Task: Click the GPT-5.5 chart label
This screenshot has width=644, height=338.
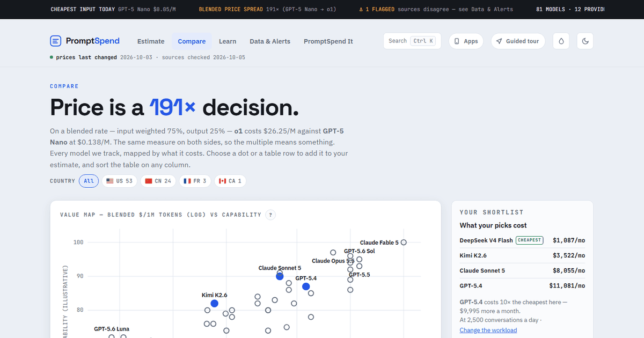Action: point(360,275)
